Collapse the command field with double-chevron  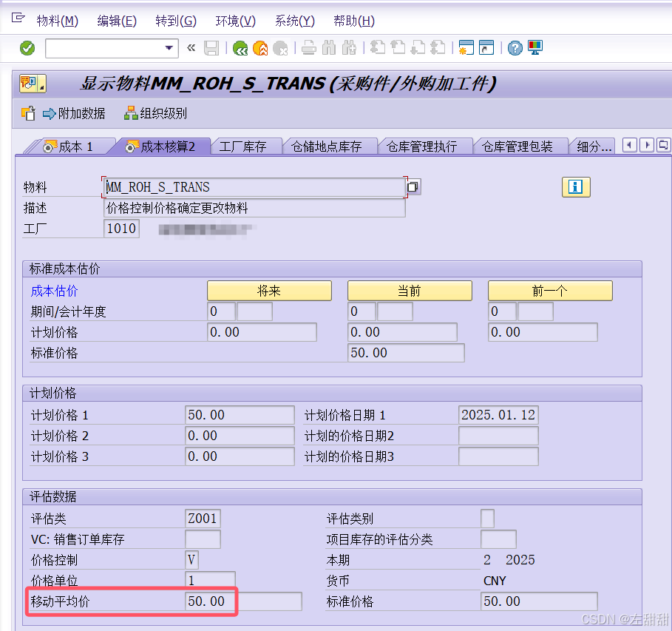[191, 47]
